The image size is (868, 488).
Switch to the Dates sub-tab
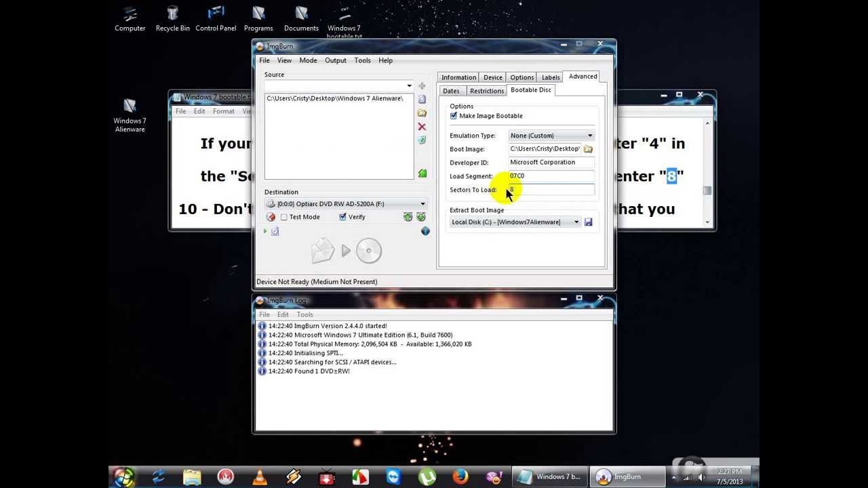[x=451, y=91]
